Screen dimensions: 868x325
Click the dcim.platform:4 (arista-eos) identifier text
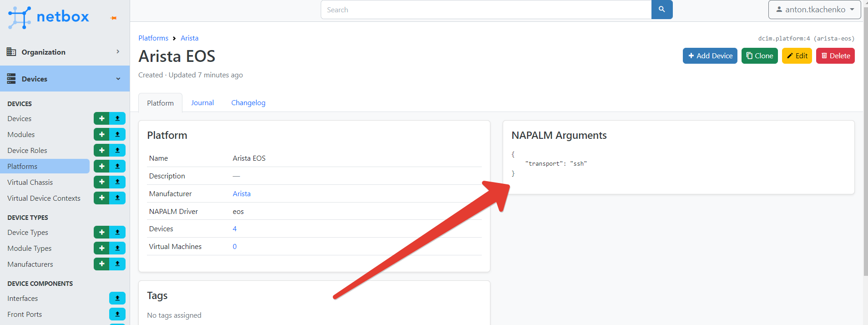coord(806,38)
